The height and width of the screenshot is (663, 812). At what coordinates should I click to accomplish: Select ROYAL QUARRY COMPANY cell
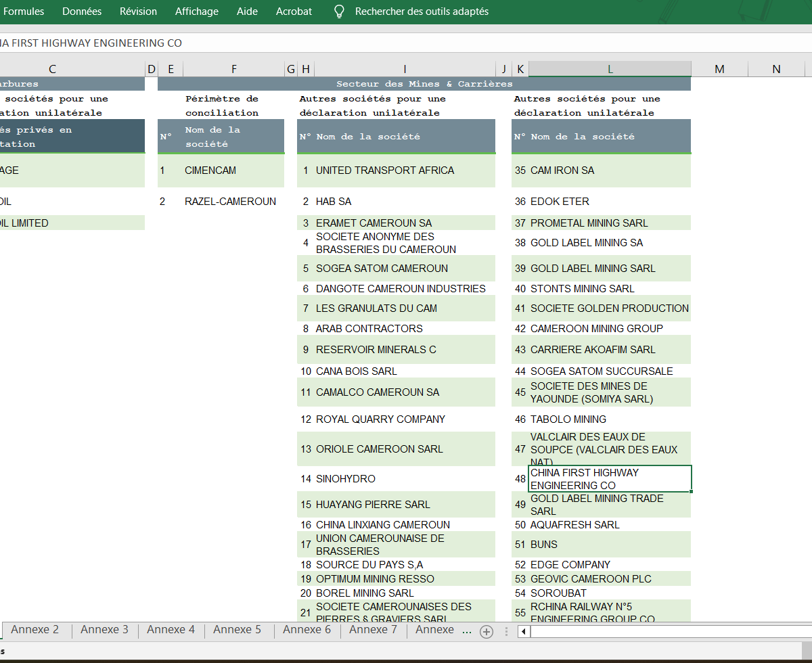pos(405,419)
